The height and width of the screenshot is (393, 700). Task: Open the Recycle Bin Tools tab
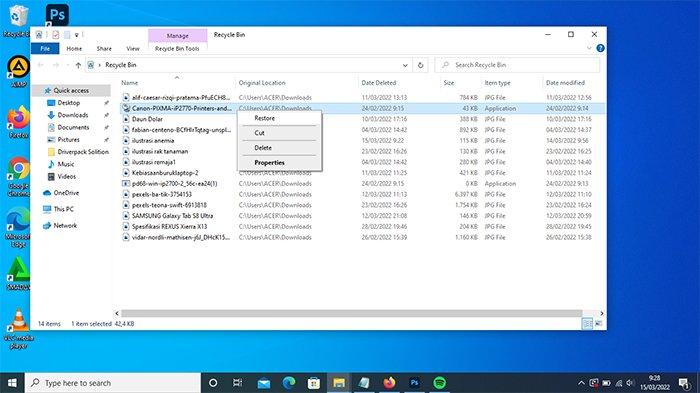(177, 48)
